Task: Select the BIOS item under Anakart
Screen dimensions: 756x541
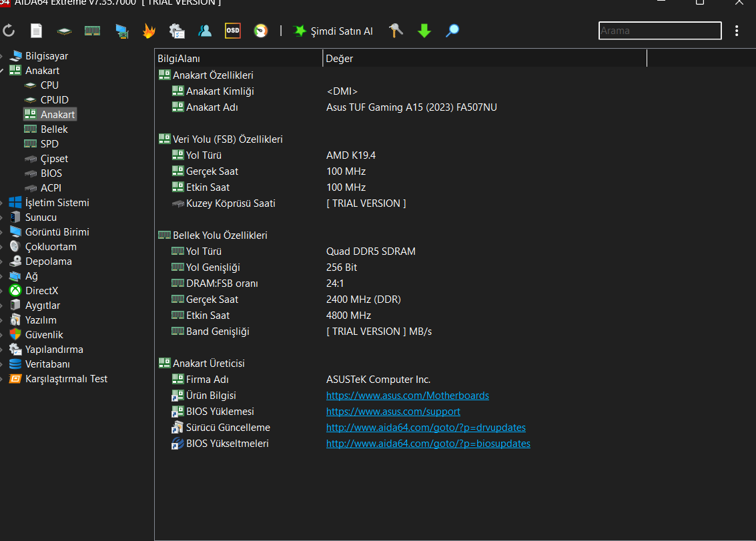Action: (51, 173)
